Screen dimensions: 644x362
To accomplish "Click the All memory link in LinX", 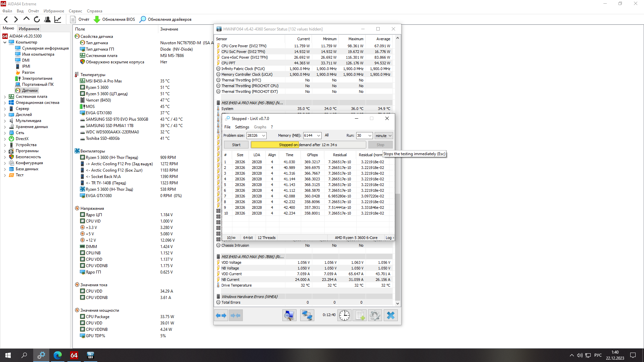I will (326, 135).
